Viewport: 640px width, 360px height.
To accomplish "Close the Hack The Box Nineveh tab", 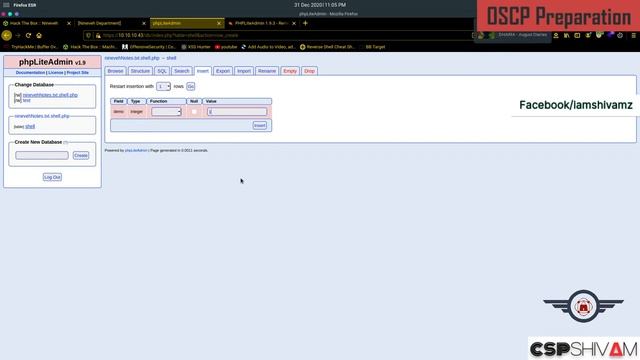I will tap(69, 23).
